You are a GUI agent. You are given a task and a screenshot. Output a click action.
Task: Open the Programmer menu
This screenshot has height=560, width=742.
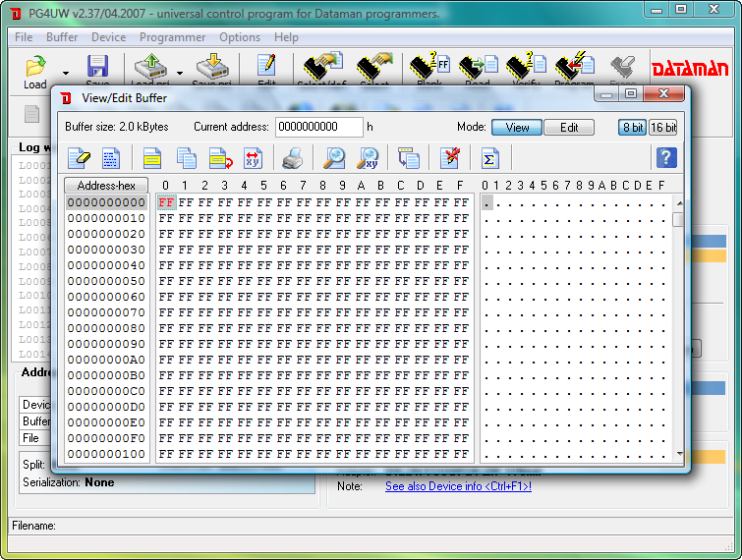[172, 37]
